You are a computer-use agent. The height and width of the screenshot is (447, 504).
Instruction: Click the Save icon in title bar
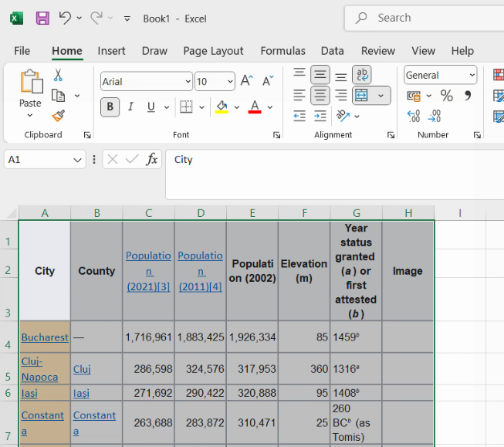point(42,18)
